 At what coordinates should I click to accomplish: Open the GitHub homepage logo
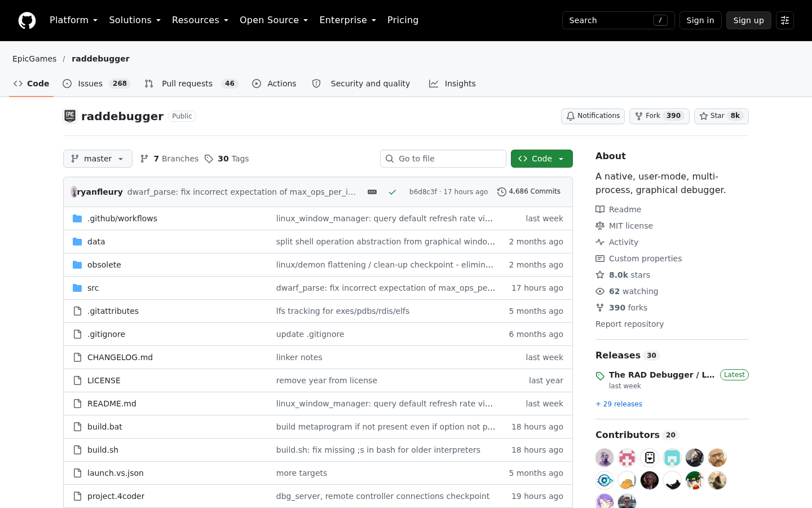coord(27,20)
